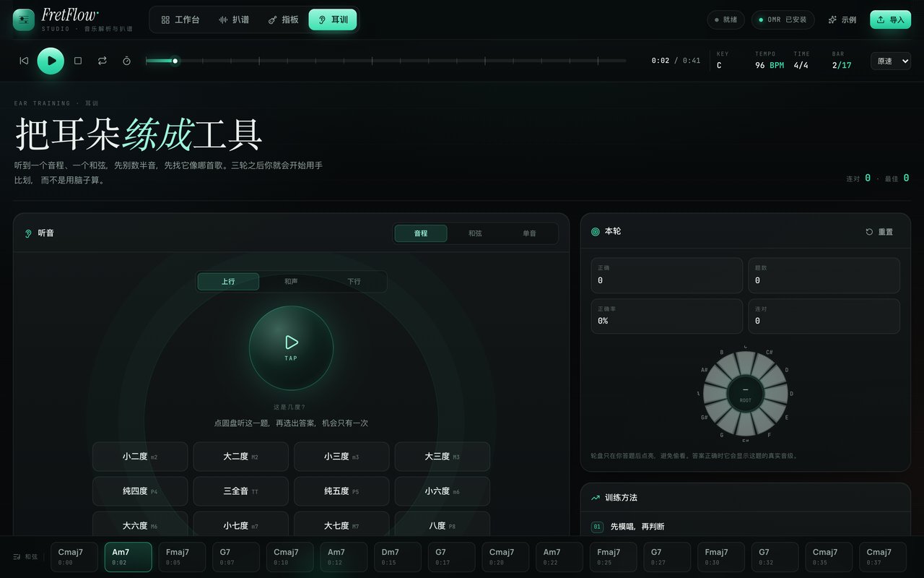
Task: Click the 听音 ear icon
Action: click(29, 233)
